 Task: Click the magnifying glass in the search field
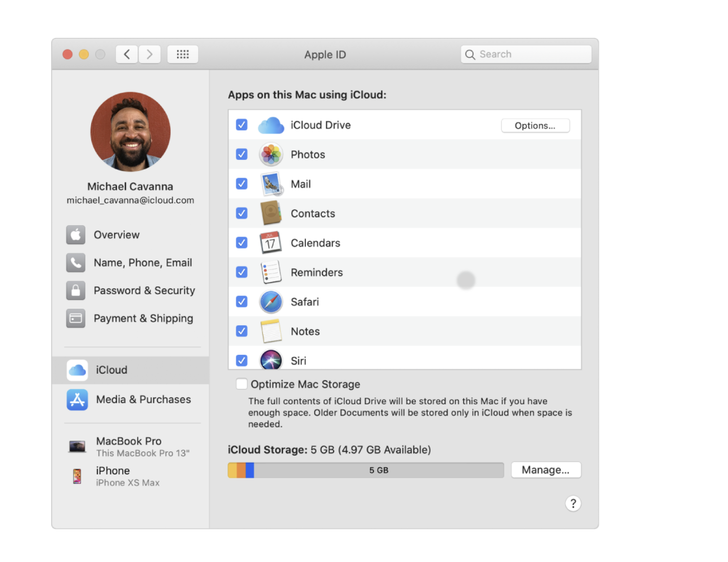(x=470, y=54)
